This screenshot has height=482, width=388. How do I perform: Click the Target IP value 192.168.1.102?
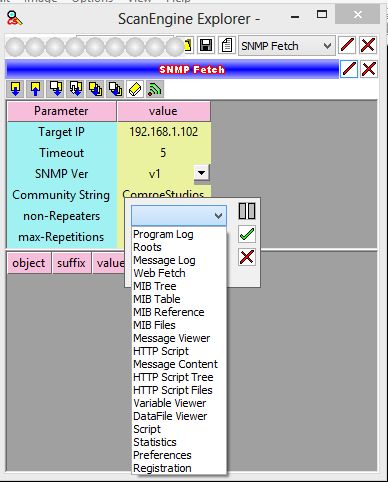point(164,132)
